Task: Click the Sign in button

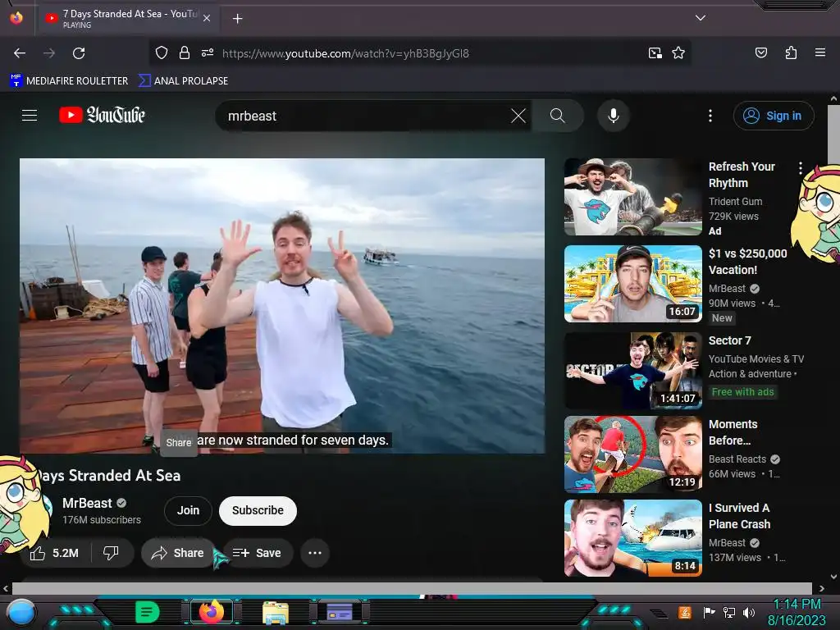Action: coord(774,116)
